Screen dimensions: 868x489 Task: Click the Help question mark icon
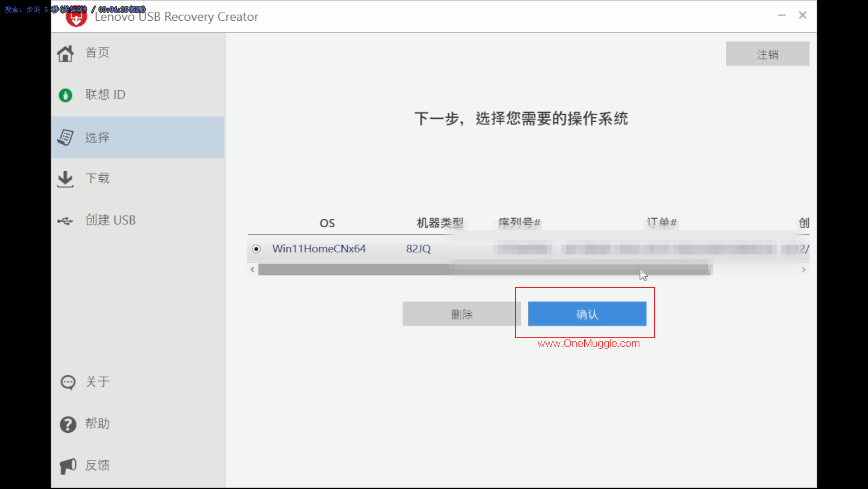pos(68,424)
